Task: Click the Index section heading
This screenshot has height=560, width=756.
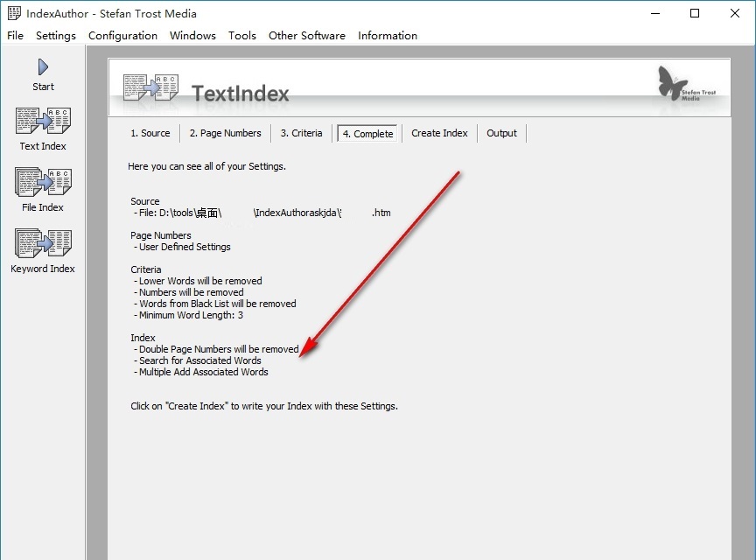Action: [x=143, y=338]
